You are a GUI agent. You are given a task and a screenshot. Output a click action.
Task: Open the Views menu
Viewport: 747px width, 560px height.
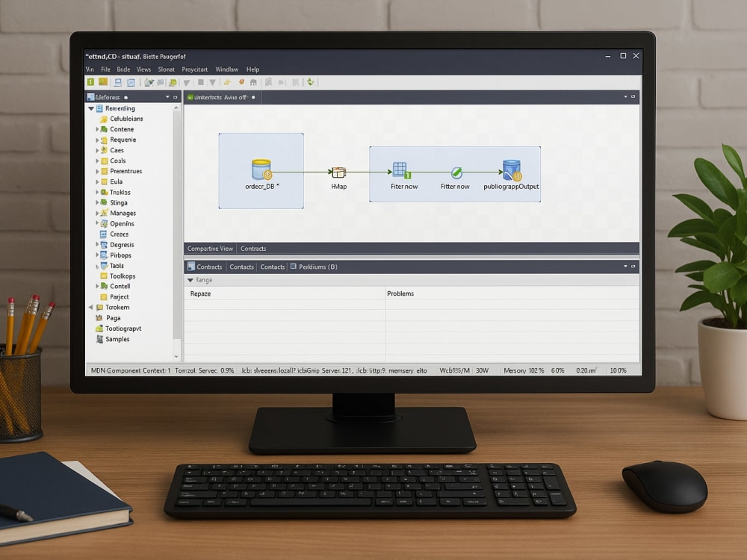click(x=143, y=69)
